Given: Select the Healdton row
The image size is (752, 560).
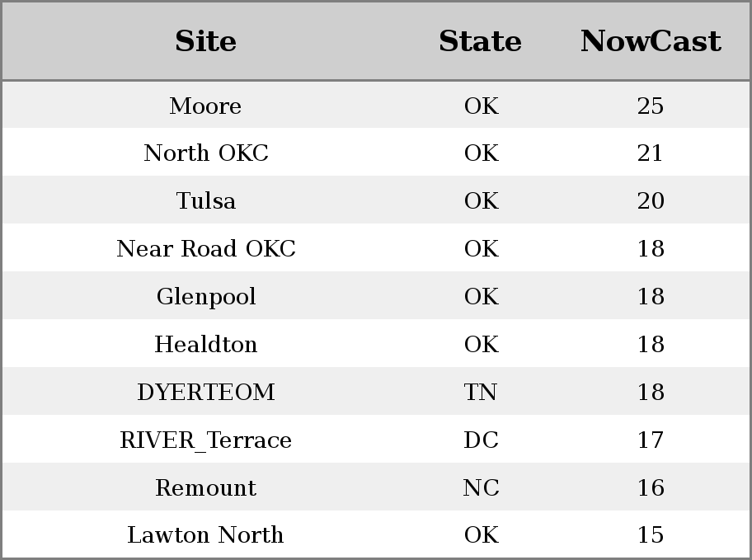Looking at the screenshot, I should click(376, 344).
